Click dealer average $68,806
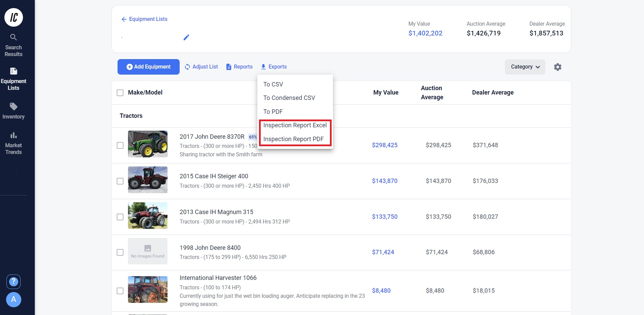The height and width of the screenshot is (315, 644). (484, 252)
